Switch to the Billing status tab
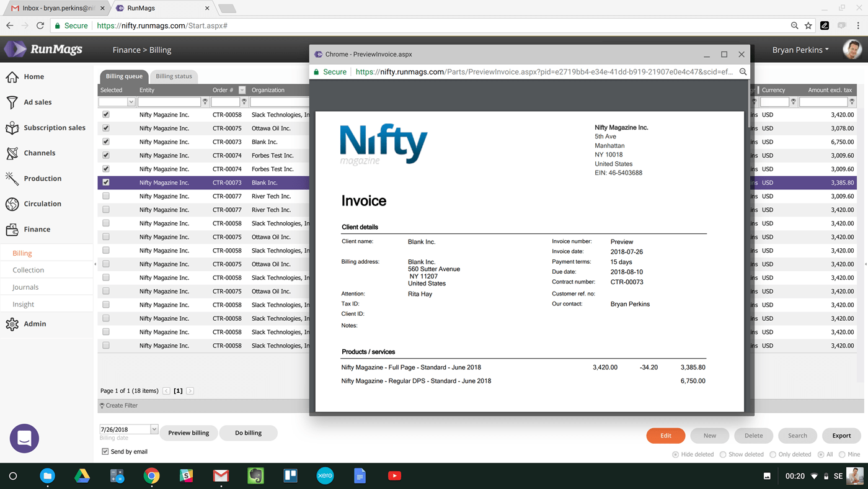868x489 pixels. [174, 76]
